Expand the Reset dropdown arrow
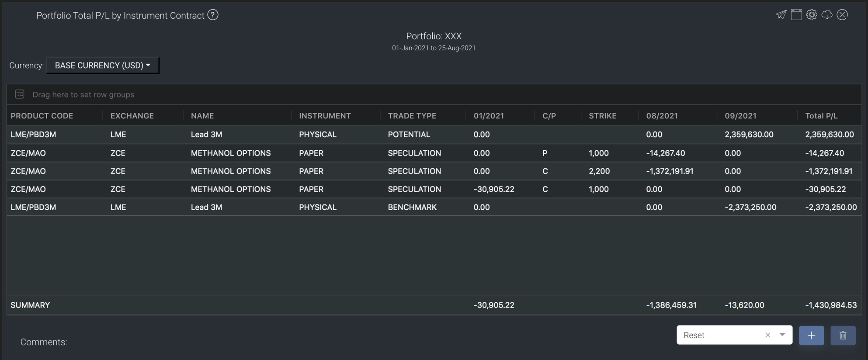Screen dimensions: 868x360 782,335
